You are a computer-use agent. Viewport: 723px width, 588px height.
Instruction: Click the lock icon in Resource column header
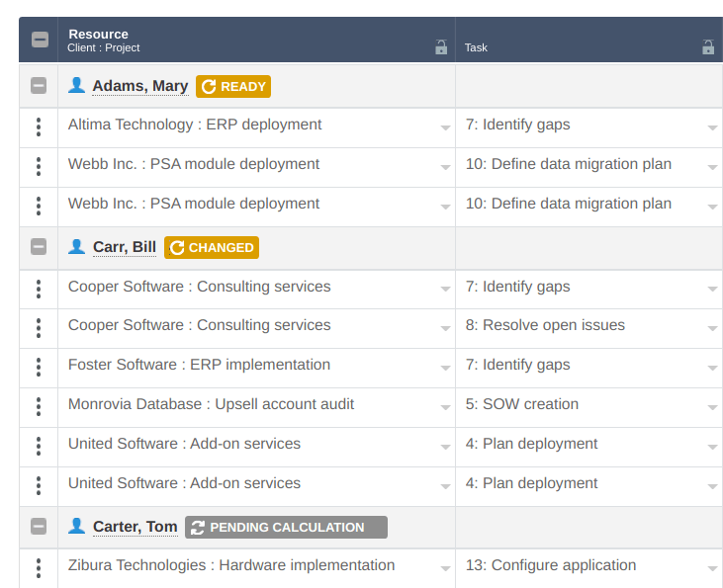click(x=441, y=47)
